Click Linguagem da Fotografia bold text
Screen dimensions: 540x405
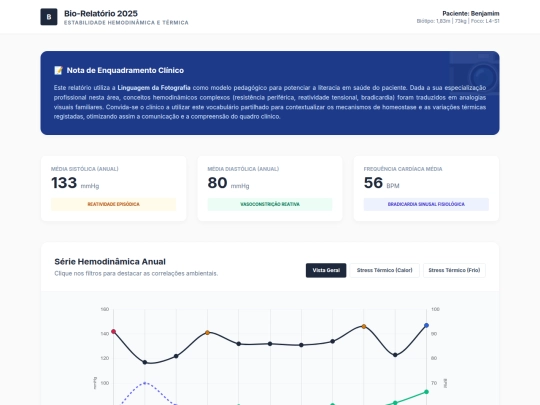154,88
